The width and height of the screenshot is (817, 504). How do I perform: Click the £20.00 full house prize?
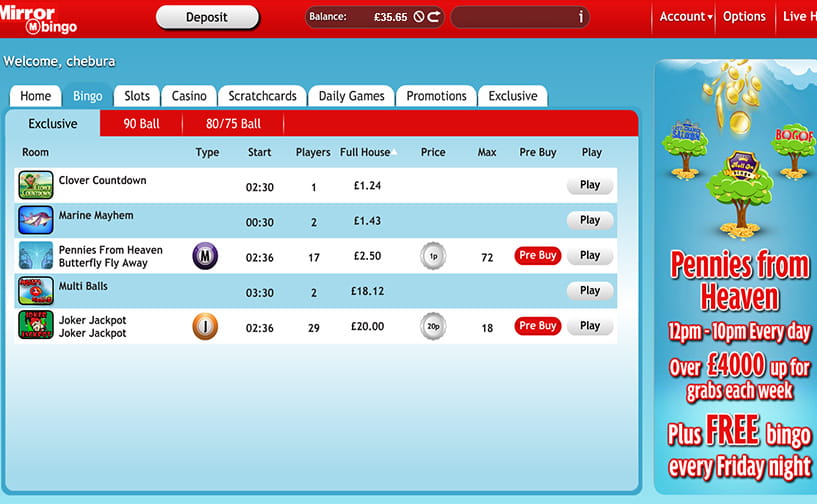pos(367,327)
